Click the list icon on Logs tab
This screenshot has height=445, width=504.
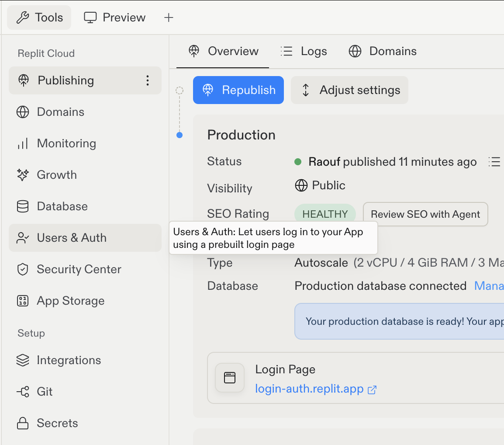click(287, 51)
